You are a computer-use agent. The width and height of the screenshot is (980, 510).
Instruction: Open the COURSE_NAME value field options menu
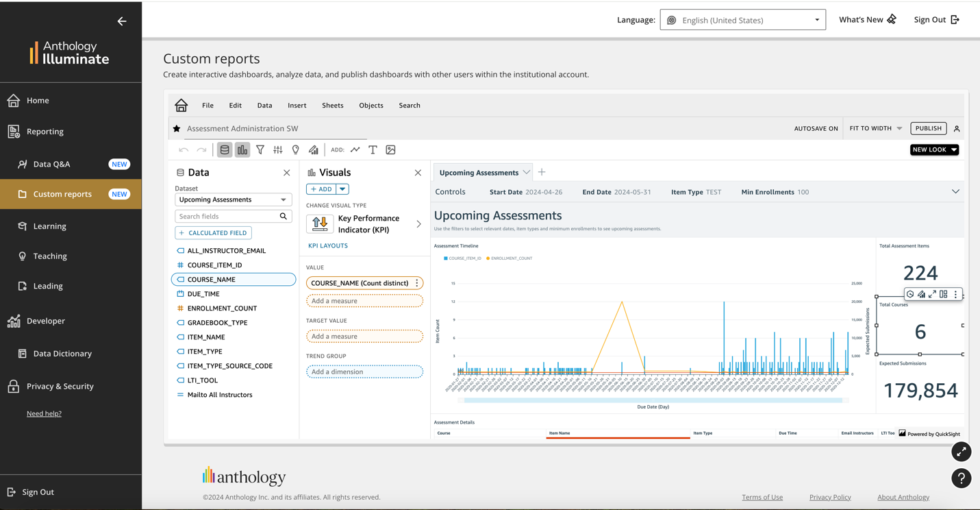point(417,283)
